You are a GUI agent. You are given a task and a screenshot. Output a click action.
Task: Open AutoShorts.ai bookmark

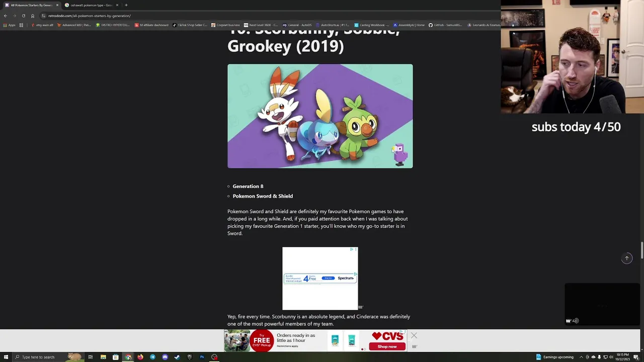click(332, 25)
